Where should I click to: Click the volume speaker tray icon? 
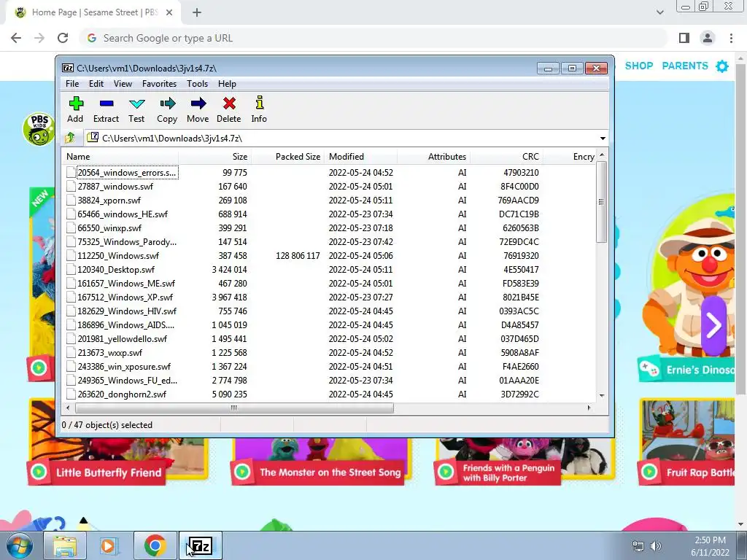click(656, 546)
